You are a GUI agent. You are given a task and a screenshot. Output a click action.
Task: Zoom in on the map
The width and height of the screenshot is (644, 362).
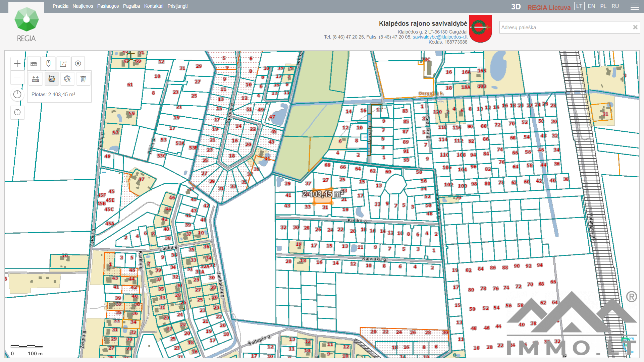pyautogui.click(x=17, y=64)
